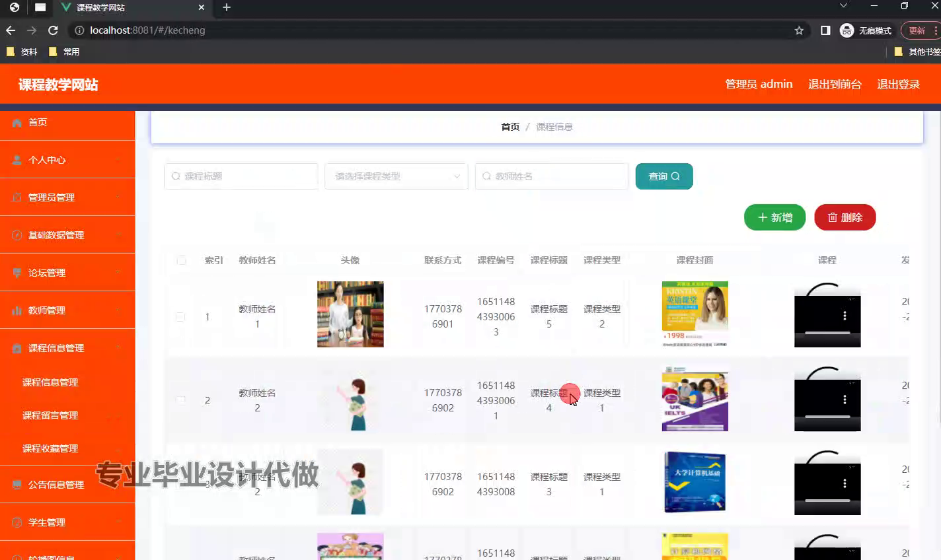This screenshot has width=941, height=560.
Task: Click the user icon beside 个人中心
Action: pos(17,160)
